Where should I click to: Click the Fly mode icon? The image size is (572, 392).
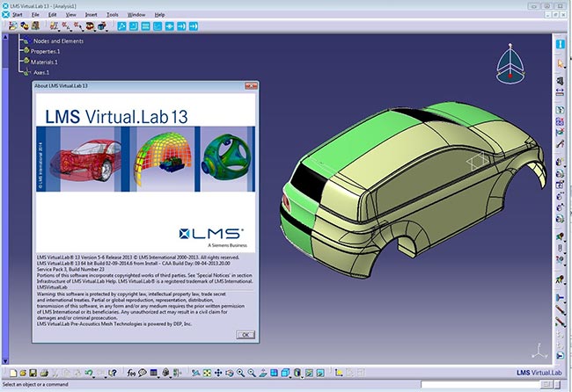coord(196,373)
